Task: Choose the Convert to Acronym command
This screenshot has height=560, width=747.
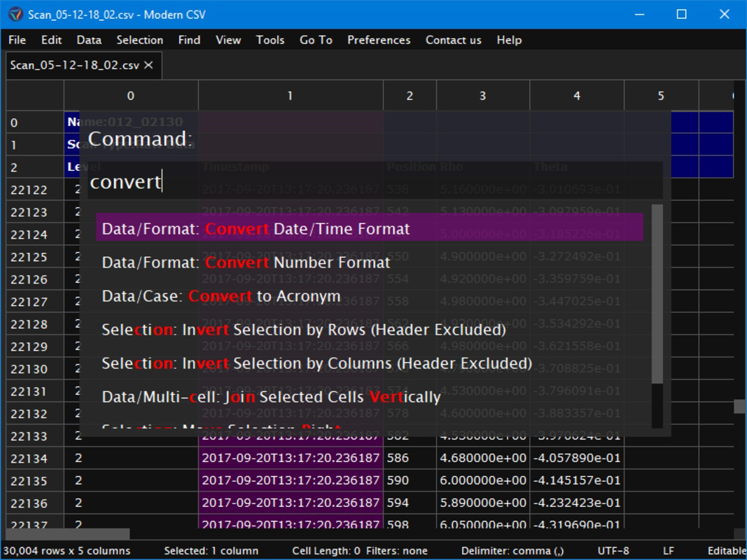Action: tap(221, 296)
